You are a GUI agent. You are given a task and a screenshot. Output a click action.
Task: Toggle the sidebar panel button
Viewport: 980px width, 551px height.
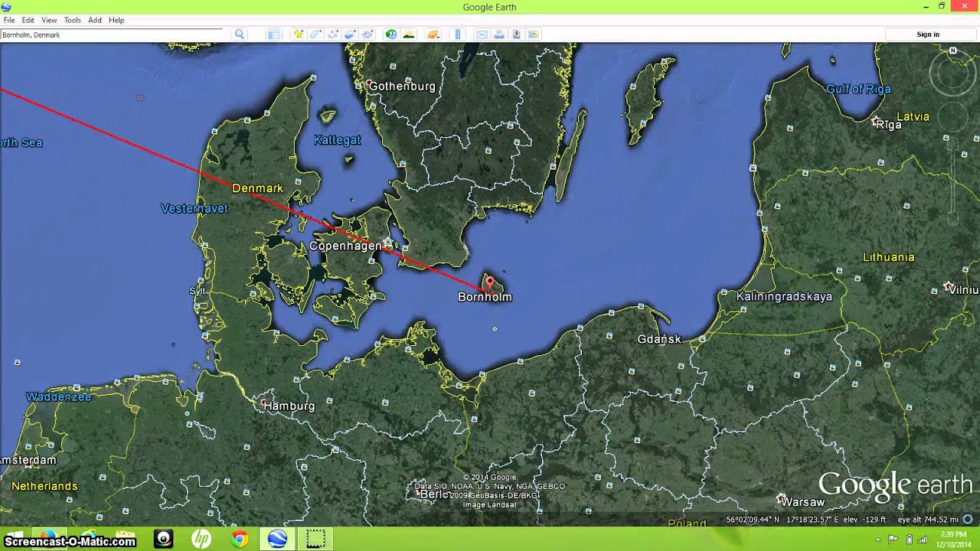(x=273, y=34)
